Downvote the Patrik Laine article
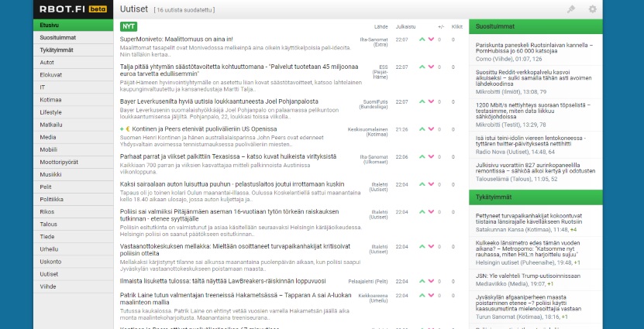 (431, 296)
